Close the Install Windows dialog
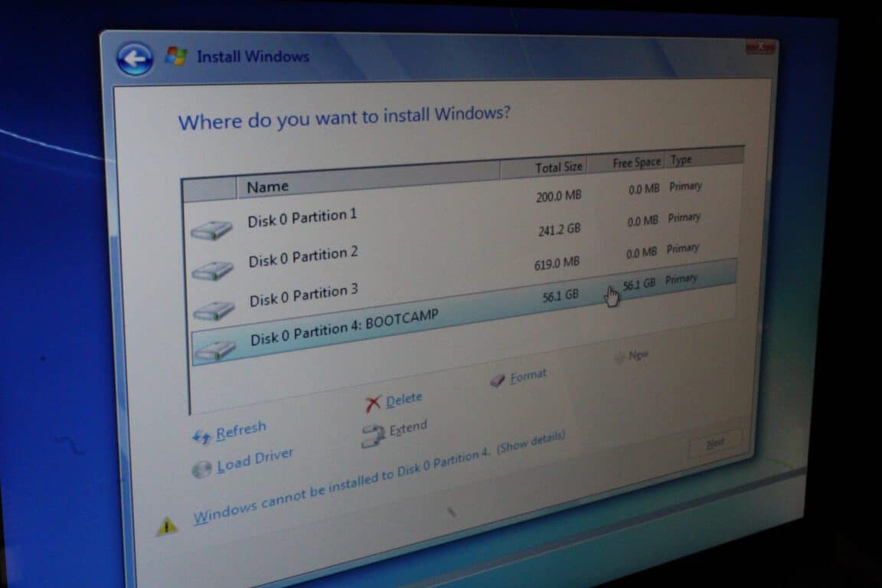 (x=760, y=47)
